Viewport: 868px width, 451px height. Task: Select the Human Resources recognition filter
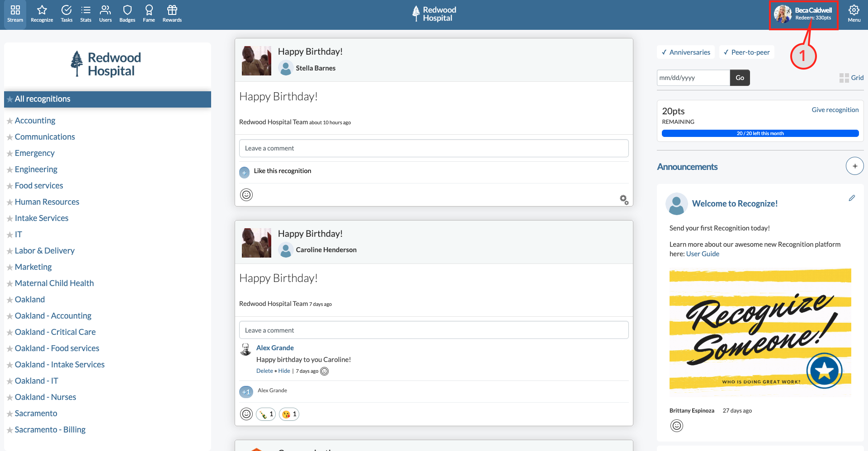pos(47,202)
